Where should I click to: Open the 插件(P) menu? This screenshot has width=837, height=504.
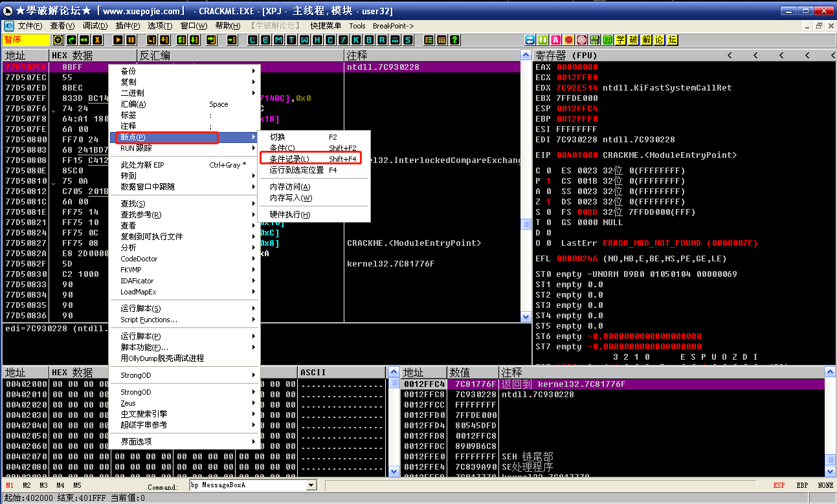pyautogui.click(x=128, y=26)
